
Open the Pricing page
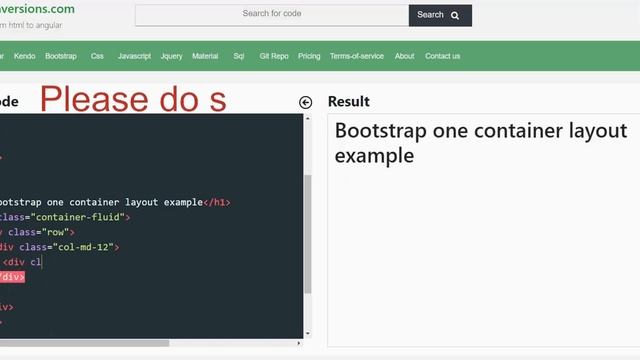tap(309, 56)
